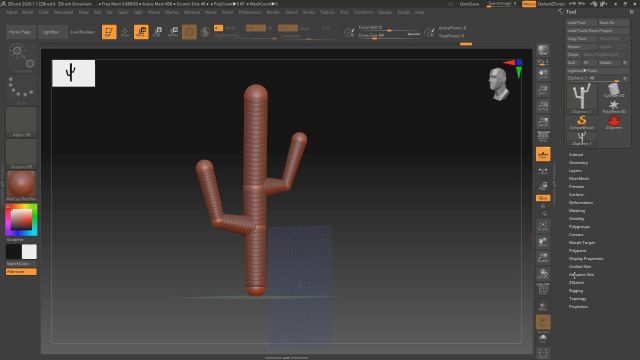Open the Help menu

click(x=419, y=12)
